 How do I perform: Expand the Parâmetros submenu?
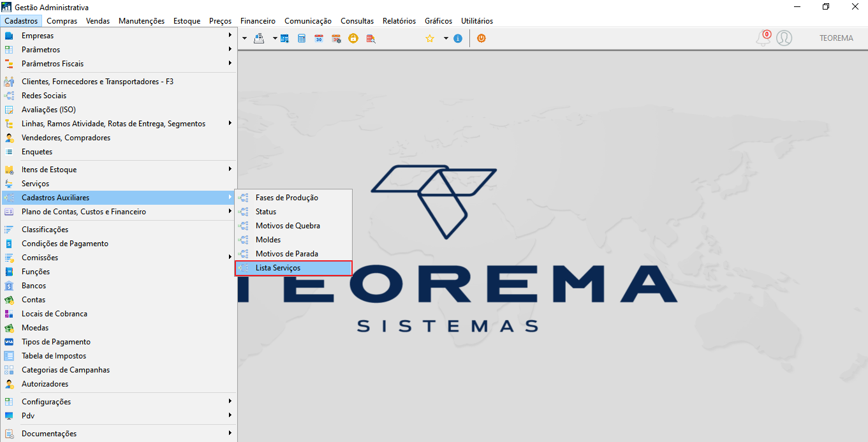[119, 50]
